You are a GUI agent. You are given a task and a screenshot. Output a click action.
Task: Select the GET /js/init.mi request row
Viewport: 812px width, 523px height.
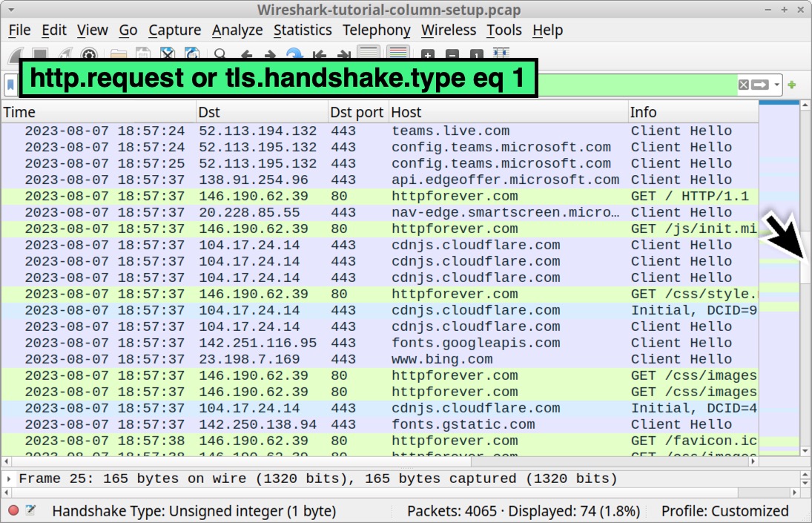coord(380,229)
